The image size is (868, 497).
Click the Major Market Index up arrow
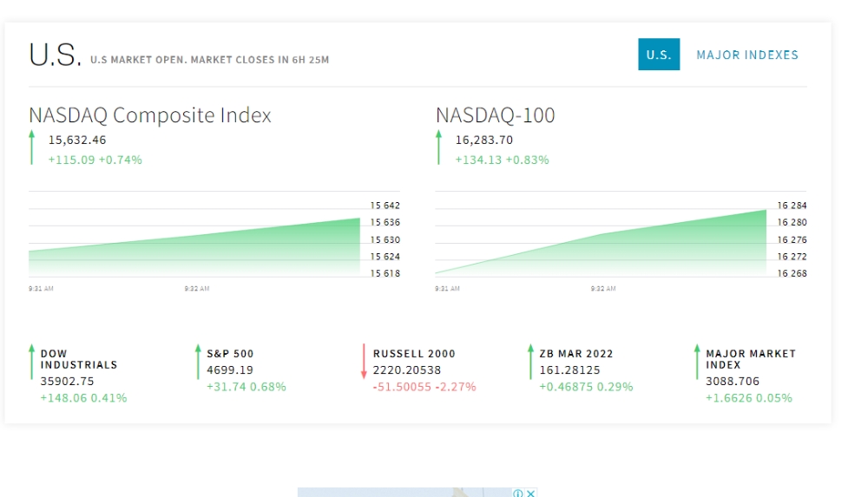pyautogui.click(x=697, y=362)
